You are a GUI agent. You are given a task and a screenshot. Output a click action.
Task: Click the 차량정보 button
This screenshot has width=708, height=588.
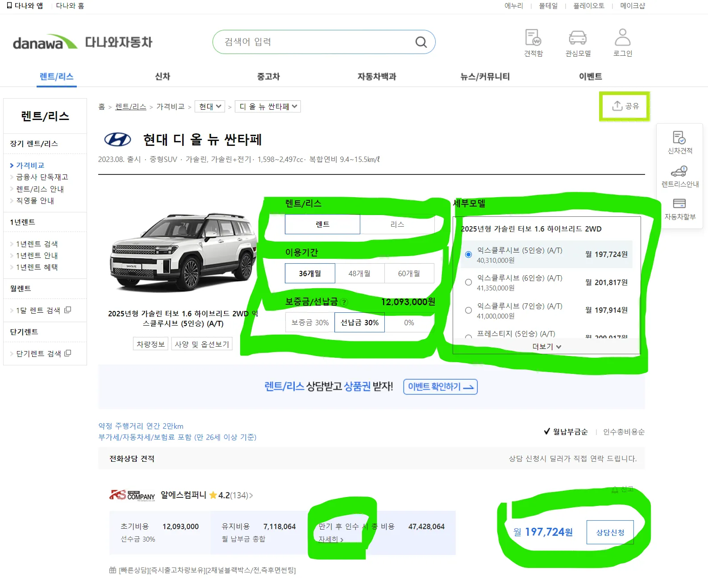[151, 344]
